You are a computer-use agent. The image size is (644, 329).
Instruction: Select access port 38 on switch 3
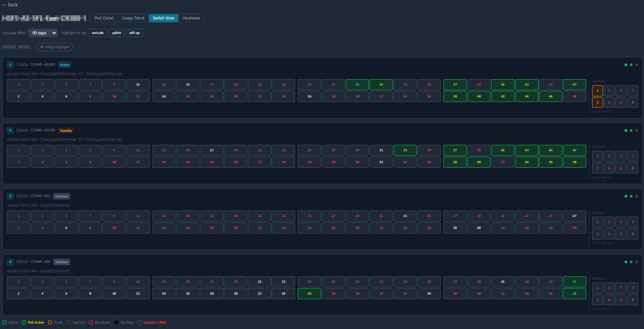455,228
